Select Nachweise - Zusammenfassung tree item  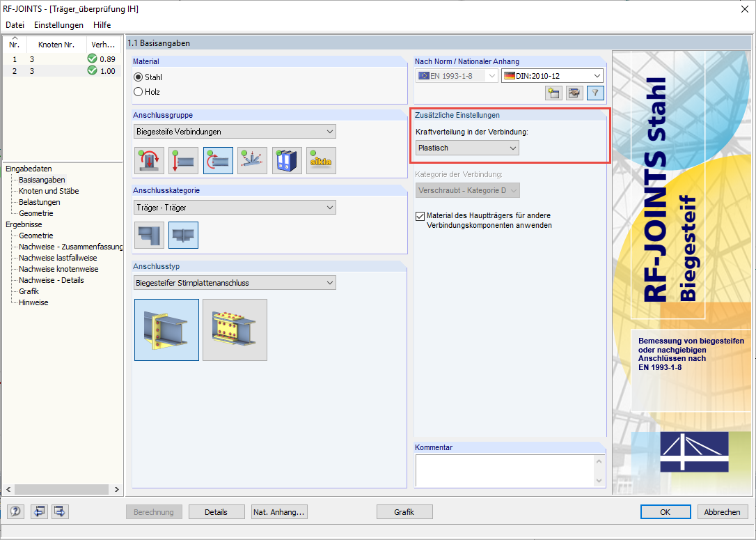point(70,247)
